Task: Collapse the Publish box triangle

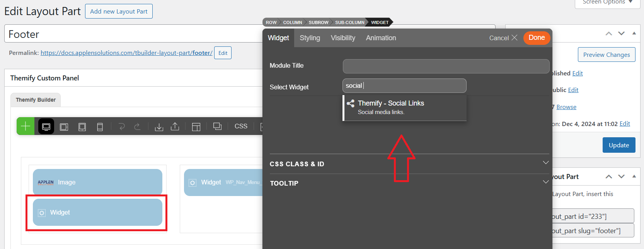Action: pos(634,34)
